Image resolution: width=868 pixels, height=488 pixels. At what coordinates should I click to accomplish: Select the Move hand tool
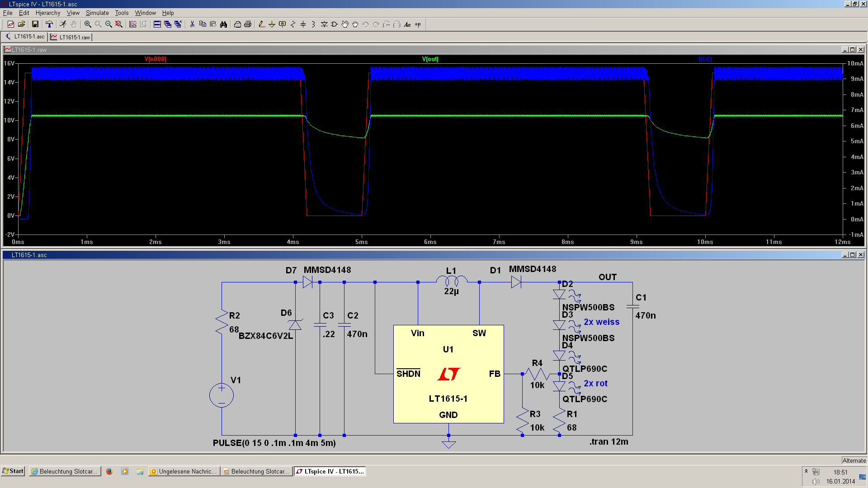pos(345,24)
